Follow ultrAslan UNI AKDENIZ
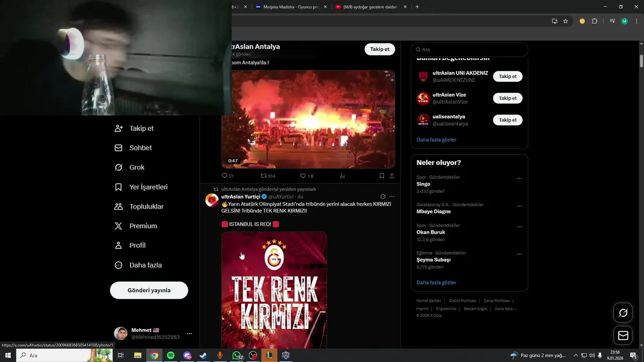Viewport: 644px width, 362px height. tap(508, 76)
